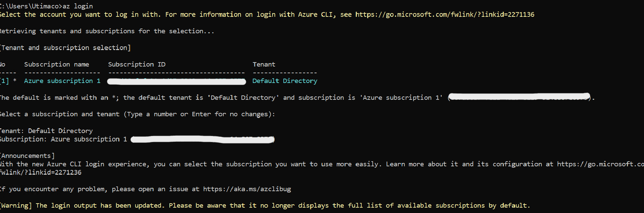
Task: Click the 'Subscription ID' column header
Action: (x=137, y=64)
